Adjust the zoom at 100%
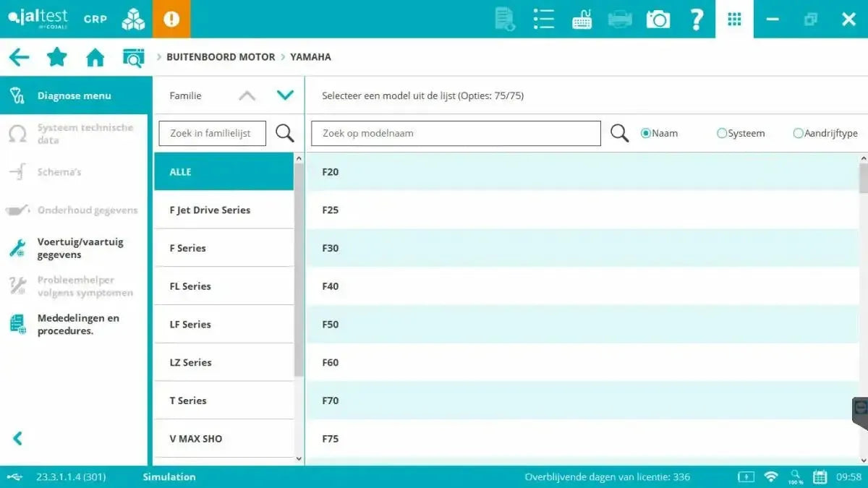Viewport: 868px width, 488px height. tap(795, 476)
